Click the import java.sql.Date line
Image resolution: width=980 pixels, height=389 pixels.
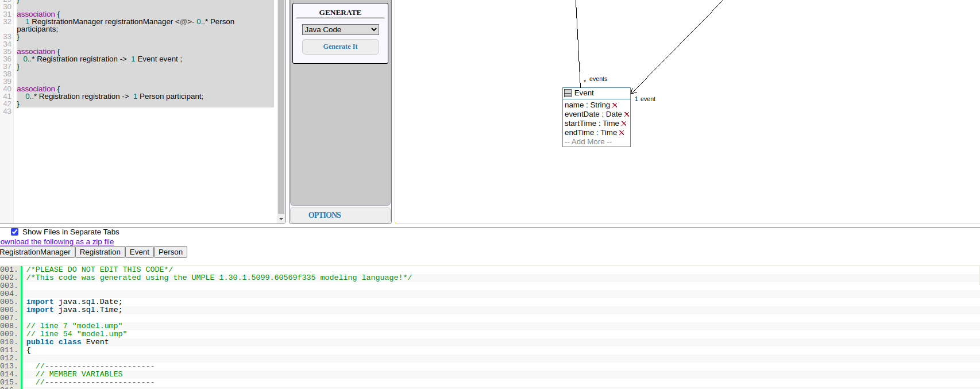pyautogui.click(x=74, y=302)
